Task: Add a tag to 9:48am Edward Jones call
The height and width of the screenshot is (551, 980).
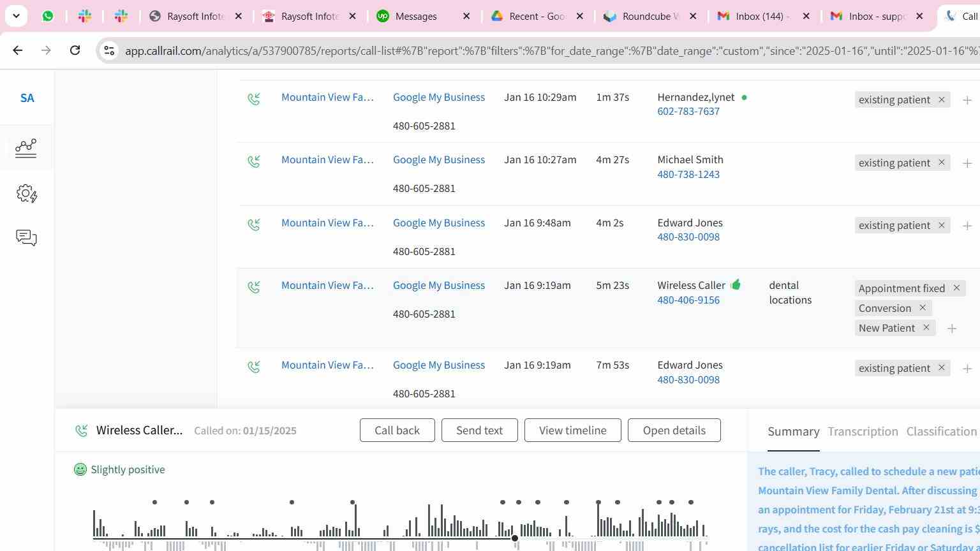Action: click(967, 226)
